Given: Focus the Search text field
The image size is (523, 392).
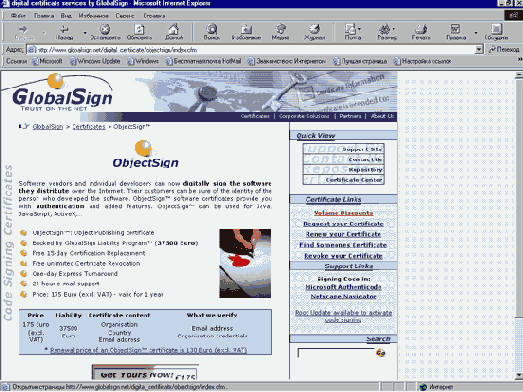Looking at the screenshot, I should tap(336, 353).
